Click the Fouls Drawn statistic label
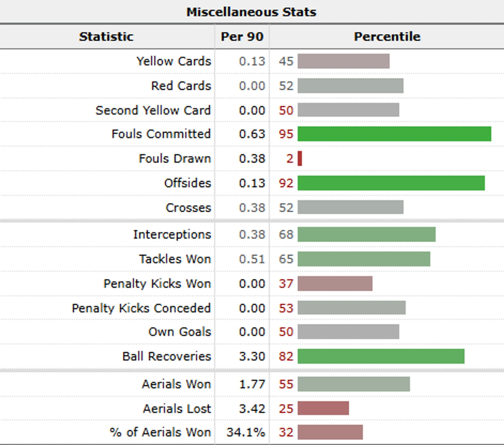504x445 pixels. [x=175, y=158]
